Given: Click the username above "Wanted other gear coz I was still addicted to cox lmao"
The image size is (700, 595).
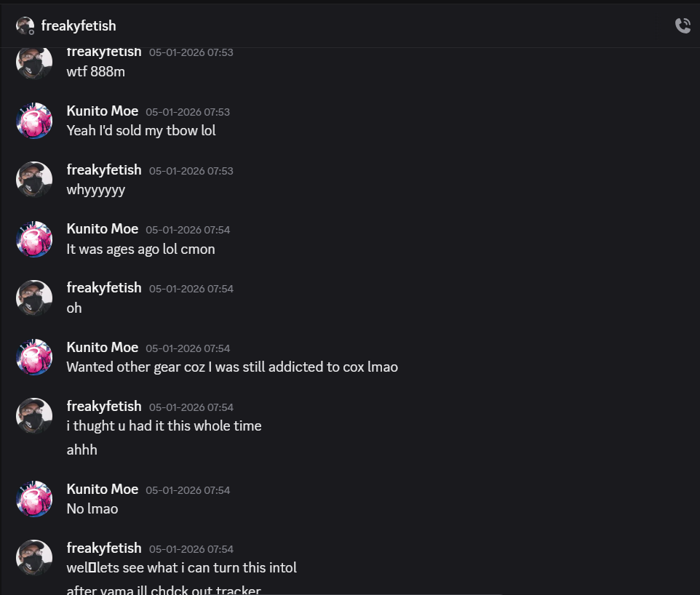Looking at the screenshot, I should [102, 347].
